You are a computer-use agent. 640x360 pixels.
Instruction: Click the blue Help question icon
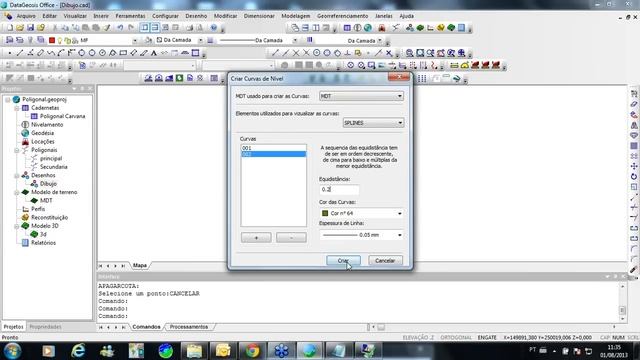pyautogui.click(x=213, y=28)
